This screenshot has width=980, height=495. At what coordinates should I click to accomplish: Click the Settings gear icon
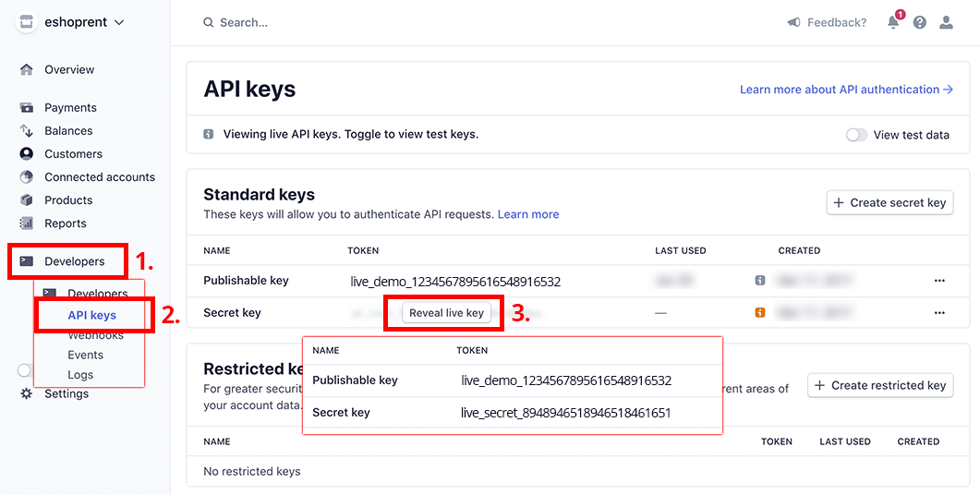(x=26, y=393)
